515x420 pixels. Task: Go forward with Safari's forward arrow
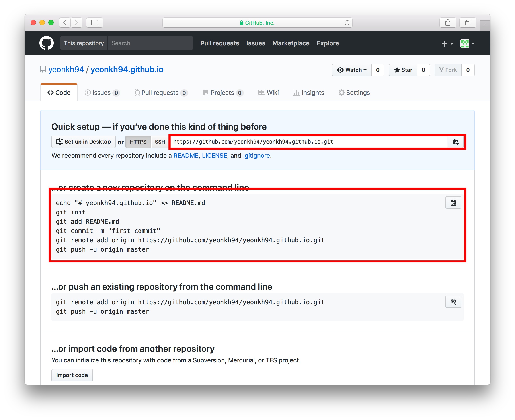click(x=76, y=23)
